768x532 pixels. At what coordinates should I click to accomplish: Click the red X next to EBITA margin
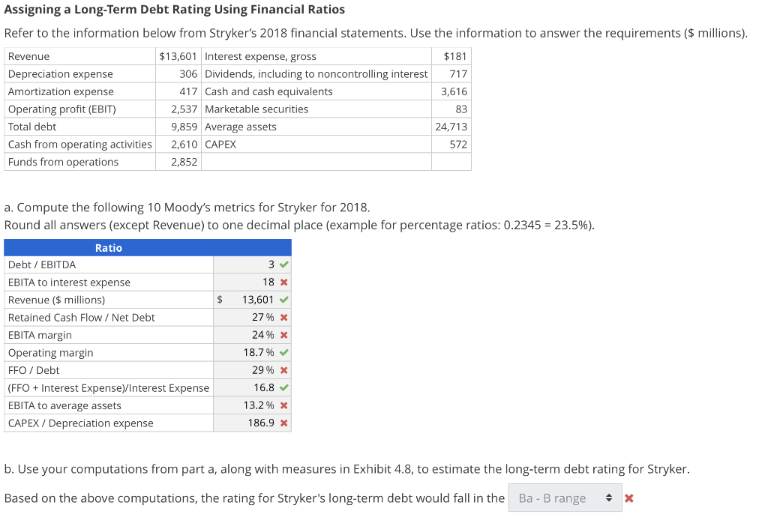pyautogui.click(x=283, y=334)
